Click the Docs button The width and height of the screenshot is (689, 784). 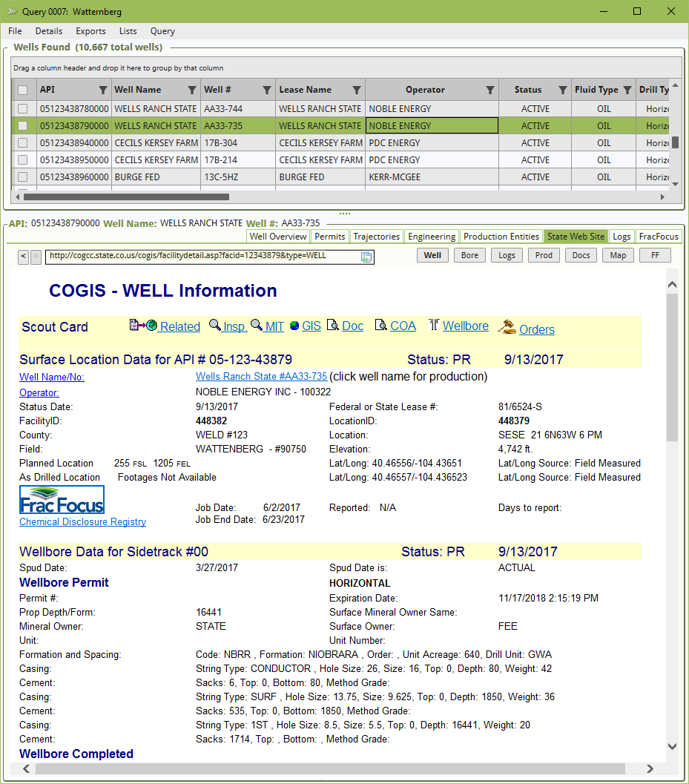click(x=581, y=255)
